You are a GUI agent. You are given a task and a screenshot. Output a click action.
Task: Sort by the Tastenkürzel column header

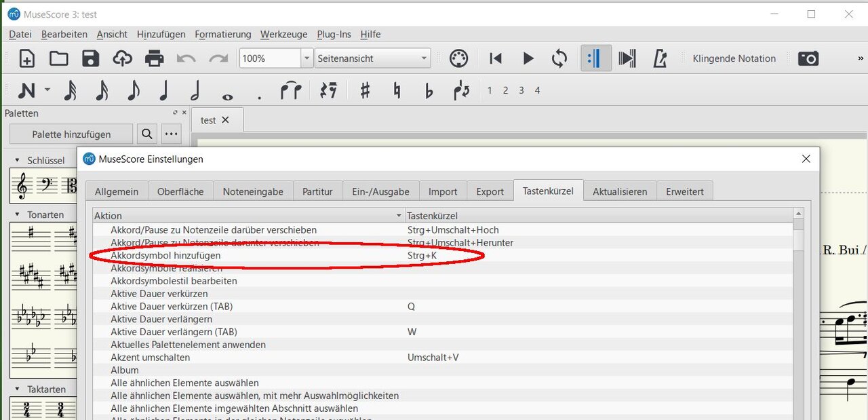598,216
